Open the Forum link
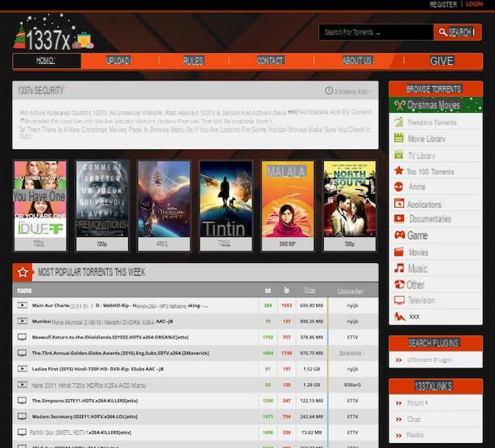Viewport: 495px width, 448px height. click(x=417, y=403)
